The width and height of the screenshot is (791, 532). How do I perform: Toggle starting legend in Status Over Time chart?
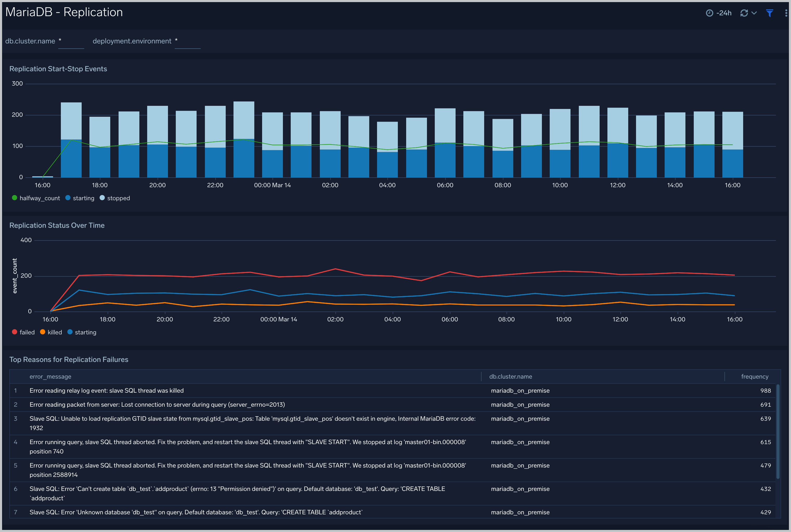click(82, 332)
